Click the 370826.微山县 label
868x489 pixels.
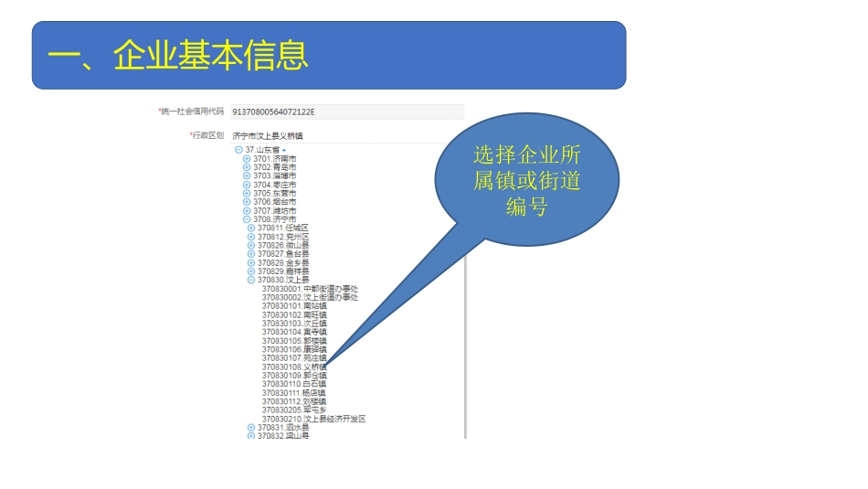click(283, 245)
